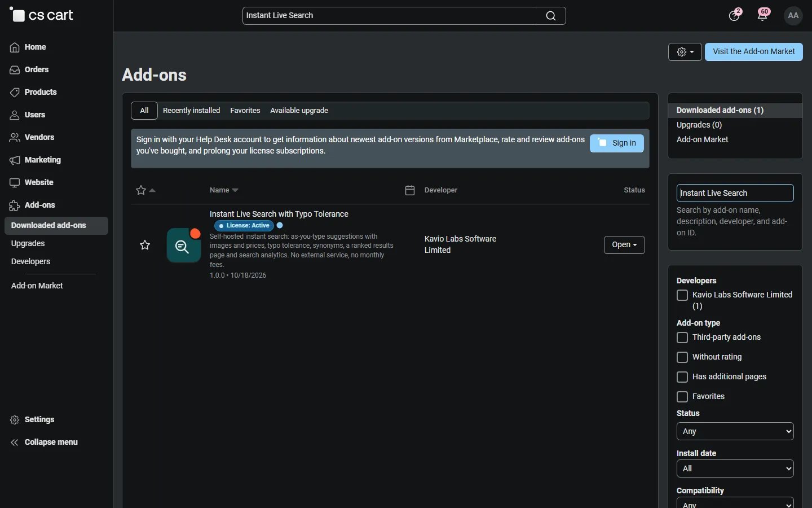This screenshot has width=812, height=508.
Task: Click Visit the Add-on Market button
Action: (x=754, y=52)
